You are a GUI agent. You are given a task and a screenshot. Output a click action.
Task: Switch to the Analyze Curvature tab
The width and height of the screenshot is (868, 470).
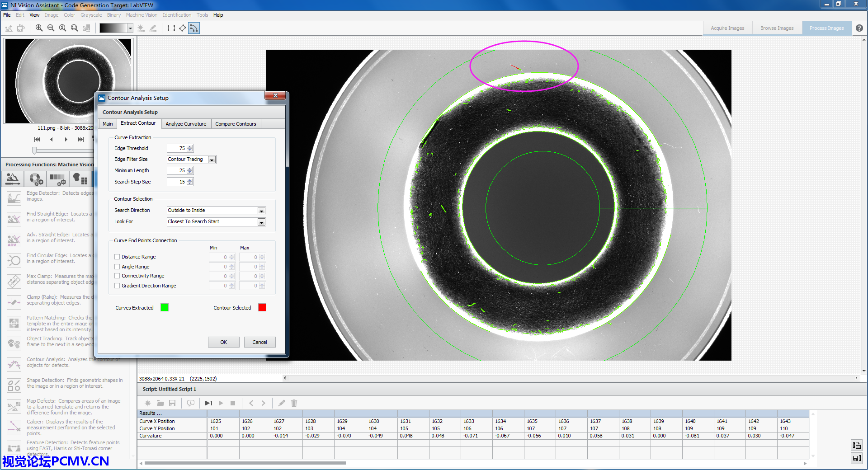click(x=186, y=124)
